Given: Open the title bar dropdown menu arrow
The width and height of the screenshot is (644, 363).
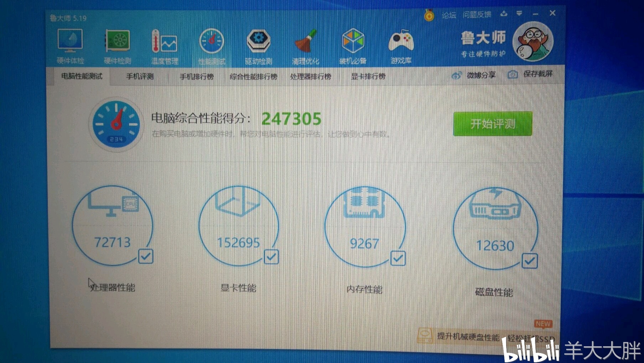Looking at the screenshot, I should 519,14.
